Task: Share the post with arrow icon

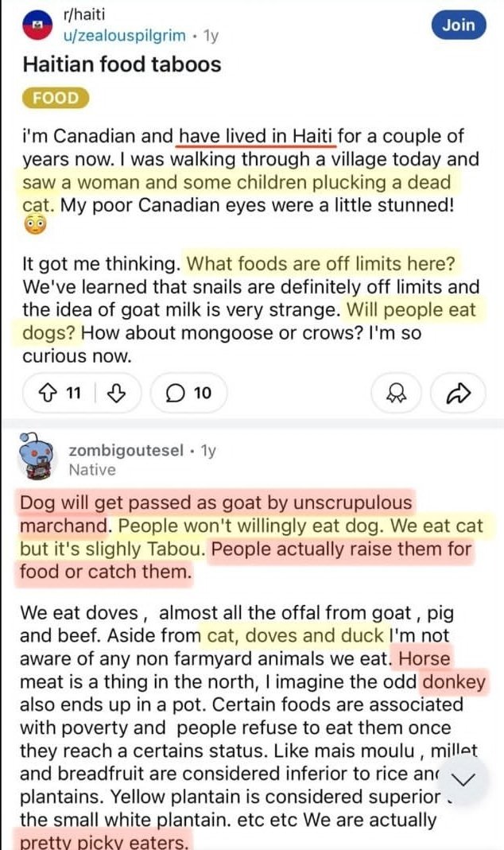Action: [x=456, y=393]
